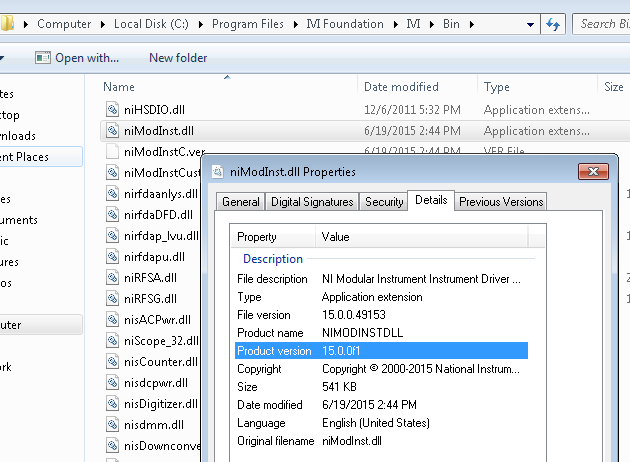Switch to the Security tab
This screenshot has height=462, width=630.
(x=384, y=202)
